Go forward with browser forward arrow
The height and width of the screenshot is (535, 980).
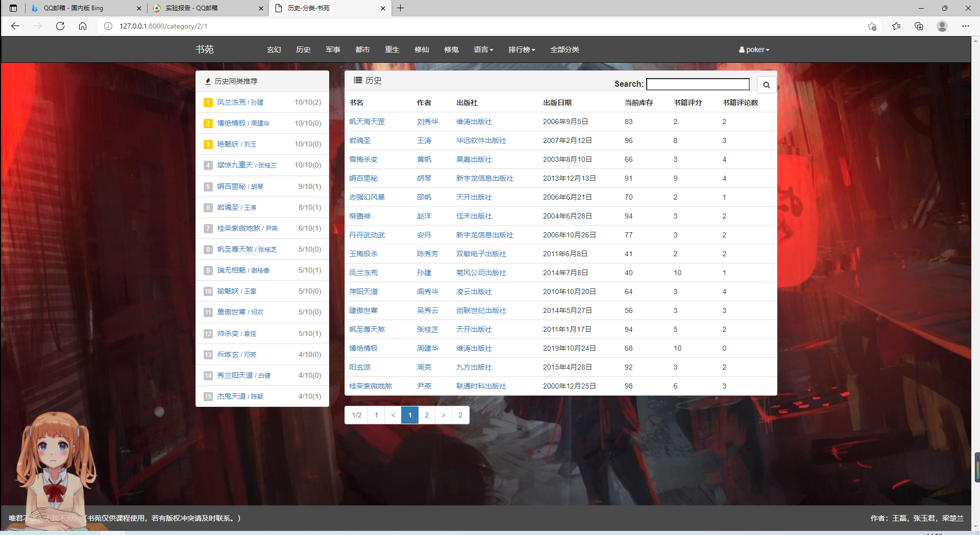click(x=38, y=26)
